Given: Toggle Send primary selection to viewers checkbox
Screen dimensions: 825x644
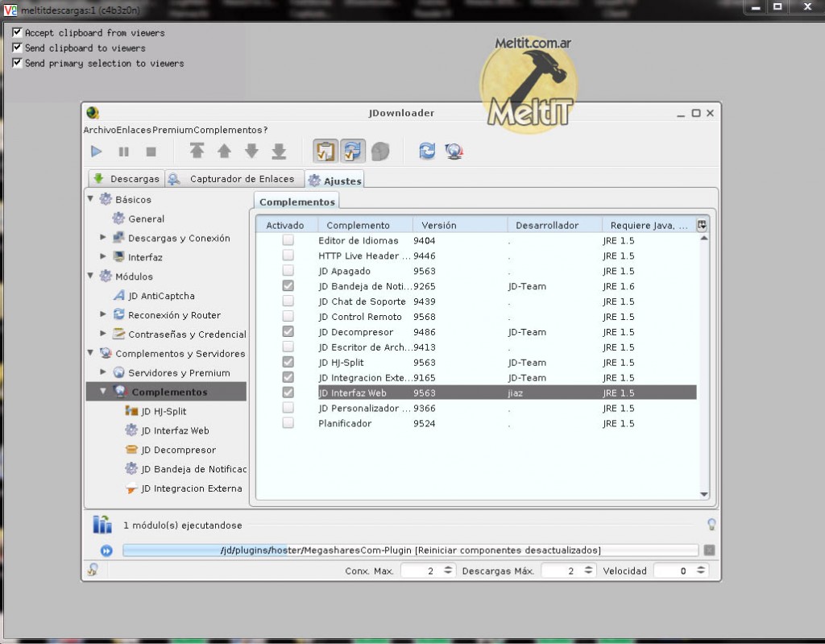Looking at the screenshot, I should tap(17, 63).
